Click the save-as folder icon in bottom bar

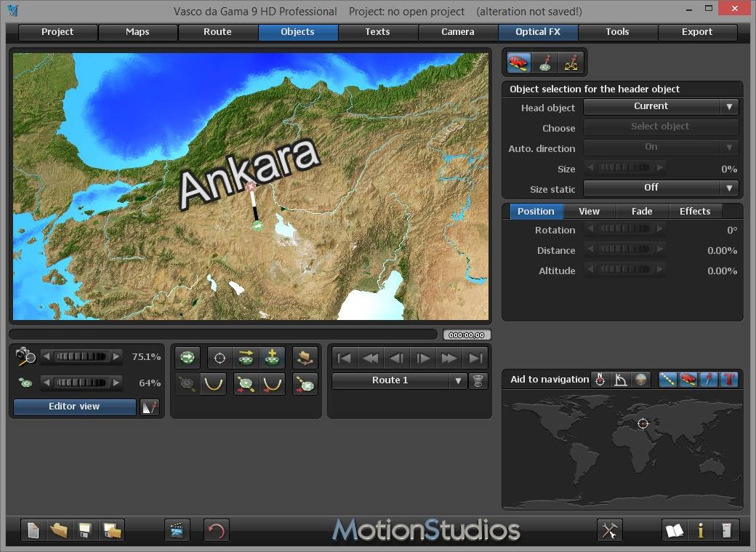[112, 530]
